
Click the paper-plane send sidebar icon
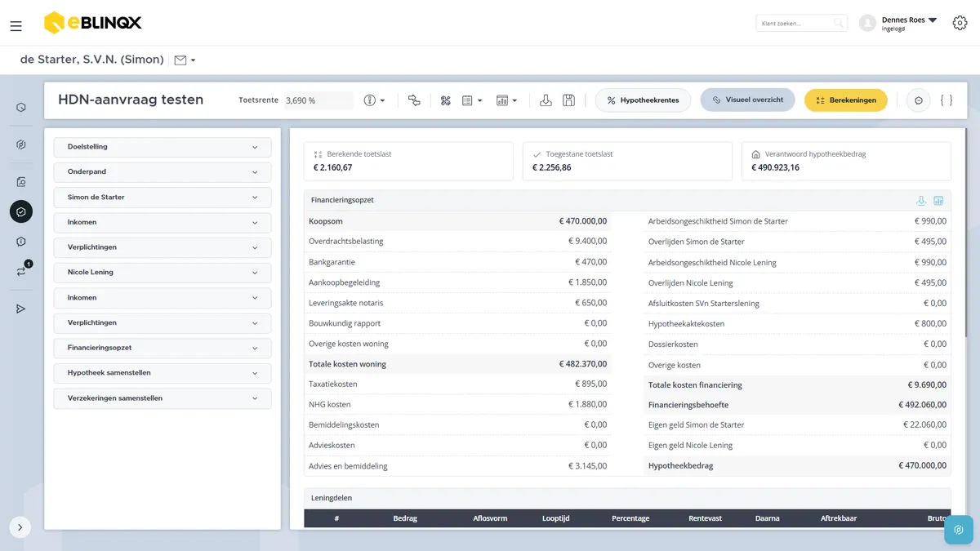(x=21, y=309)
